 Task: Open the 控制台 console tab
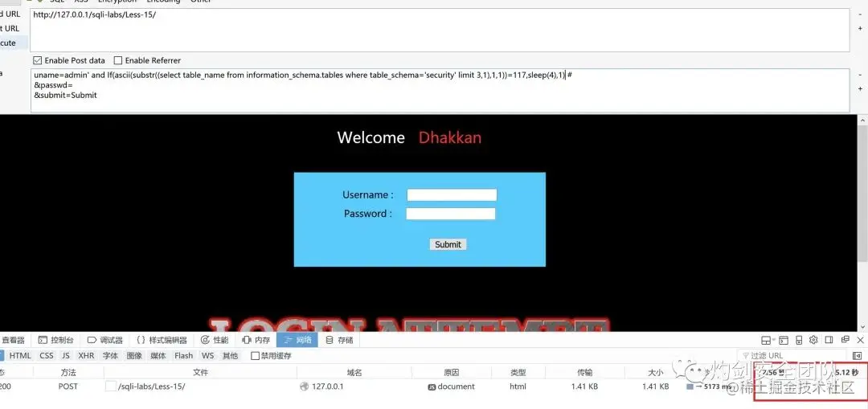click(56, 340)
